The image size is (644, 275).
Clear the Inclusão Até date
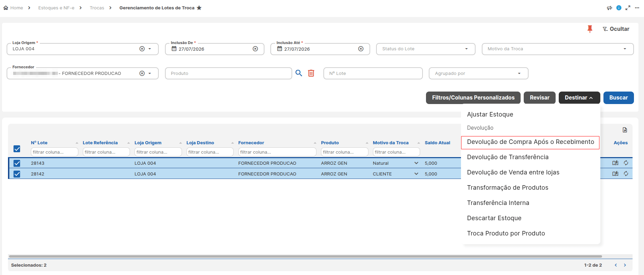(361, 49)
